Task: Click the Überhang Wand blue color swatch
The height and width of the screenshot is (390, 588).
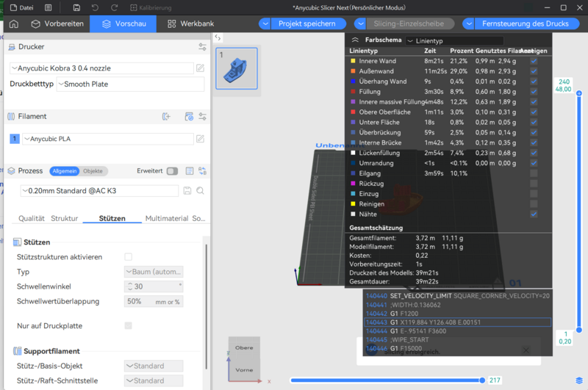Action: 353,82
